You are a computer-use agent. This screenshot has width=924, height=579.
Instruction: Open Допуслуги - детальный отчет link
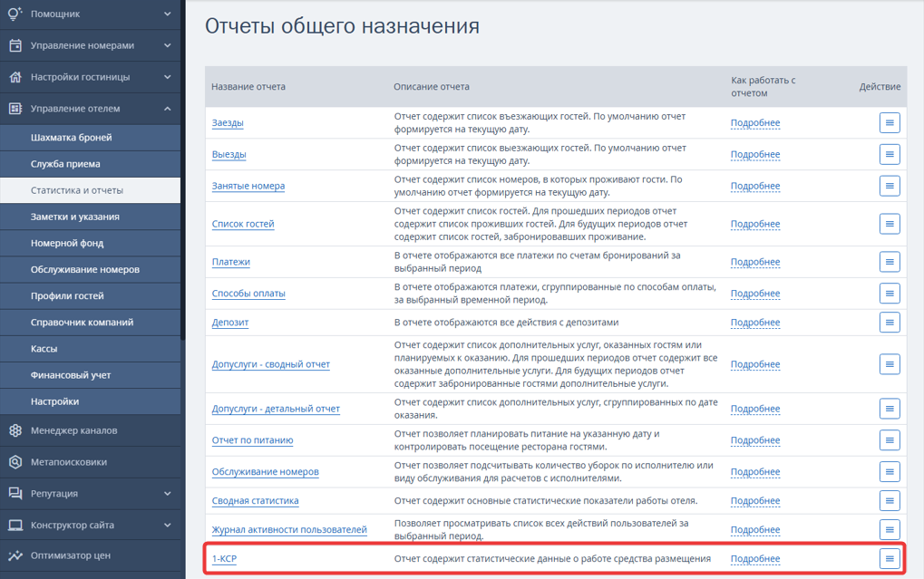tap(276, 409)
